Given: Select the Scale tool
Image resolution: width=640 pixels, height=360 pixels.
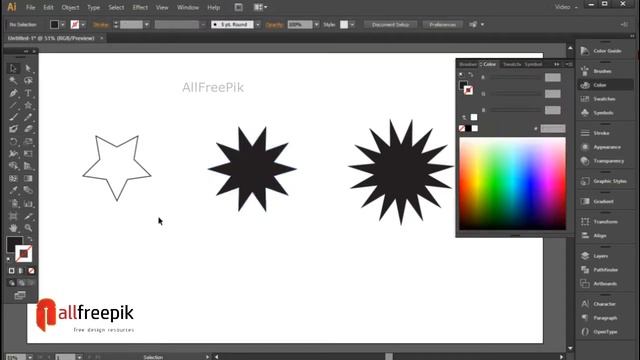Looking at the screenshot, I should pos(28,142).
